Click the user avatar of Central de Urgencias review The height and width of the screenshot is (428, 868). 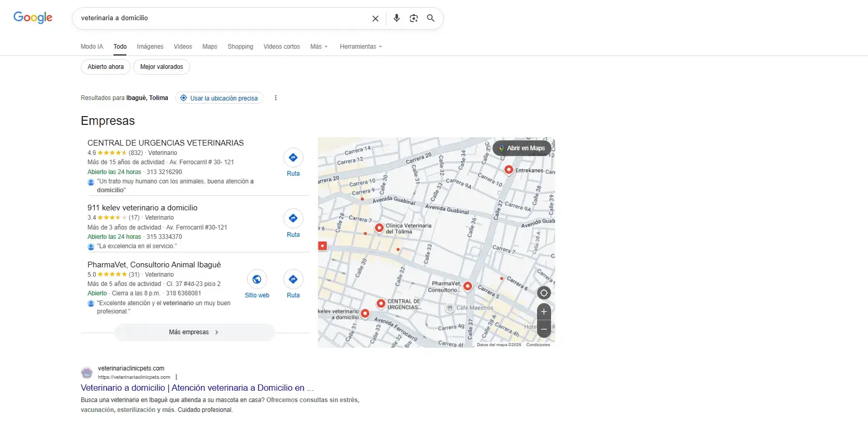coord(91,182)
